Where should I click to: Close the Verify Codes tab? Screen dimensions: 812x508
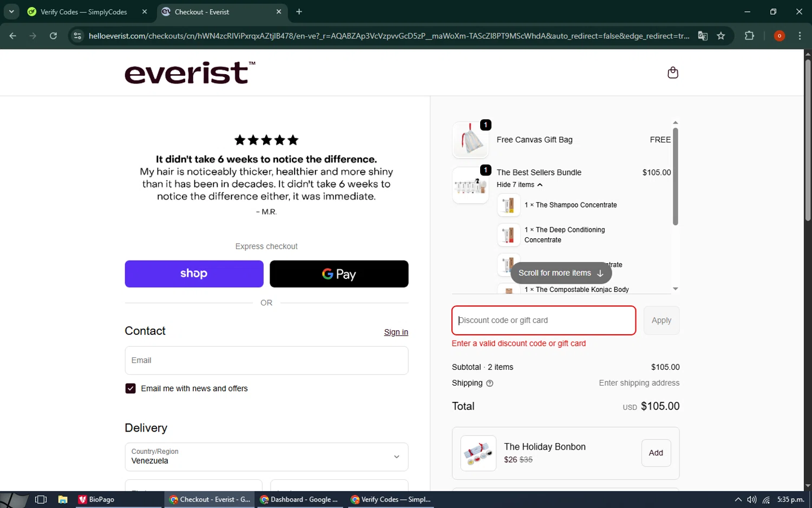coord(145,11)
